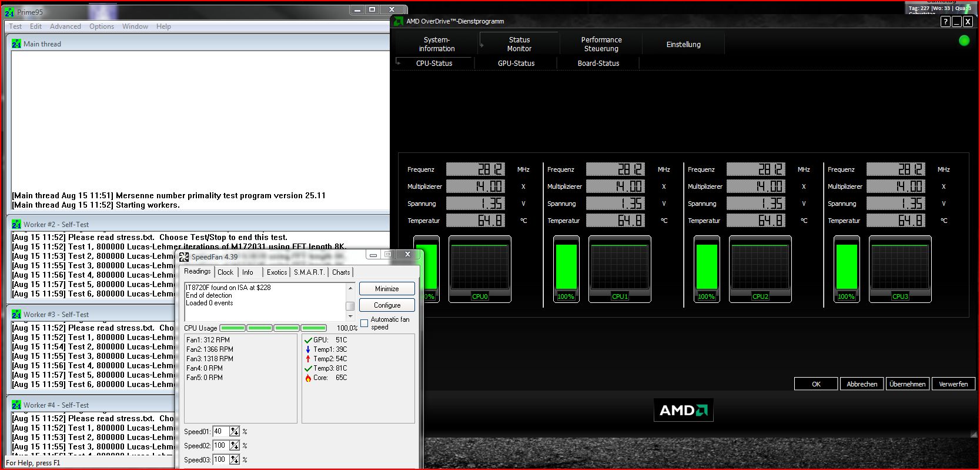Click the green checkmark icon beside GPU 51C
980x470 pixels.
coord(308,340)
